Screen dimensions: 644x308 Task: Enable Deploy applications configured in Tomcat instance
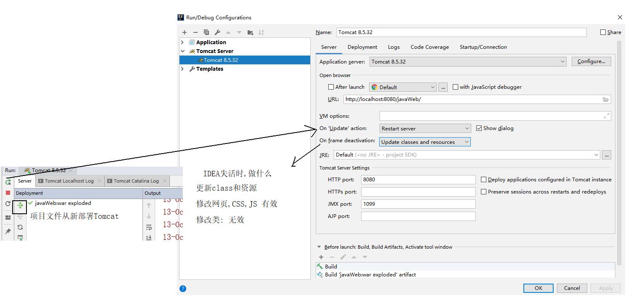pos(483,180)
